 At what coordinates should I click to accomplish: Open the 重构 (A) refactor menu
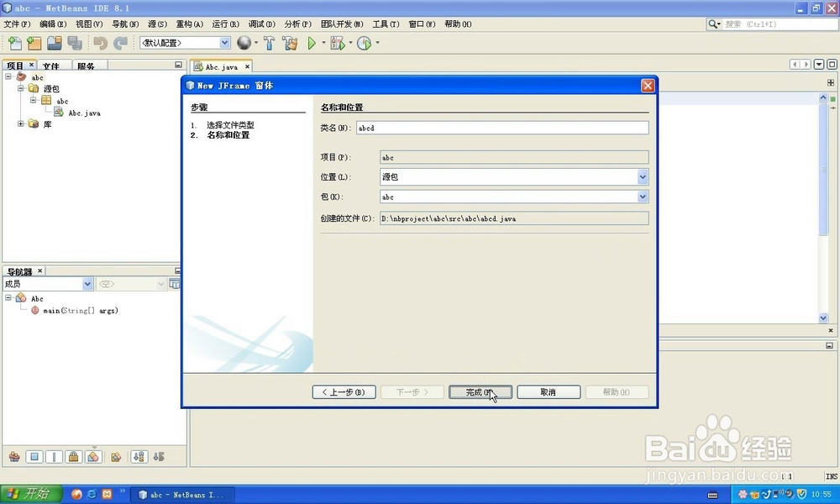click(x=190, y=24)
